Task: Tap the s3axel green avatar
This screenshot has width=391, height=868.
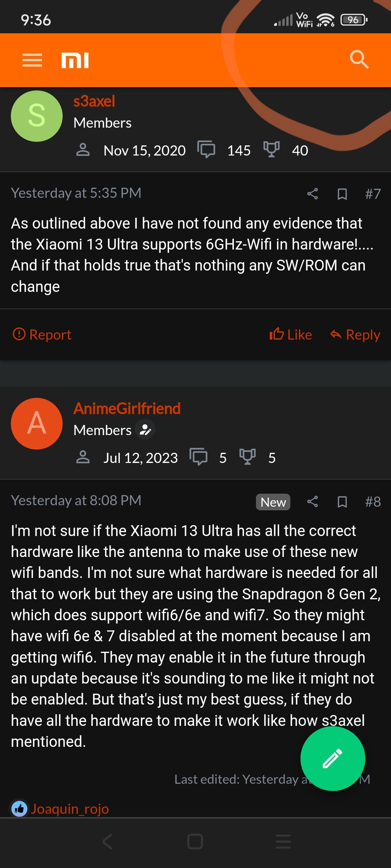Action: (37, 116)
